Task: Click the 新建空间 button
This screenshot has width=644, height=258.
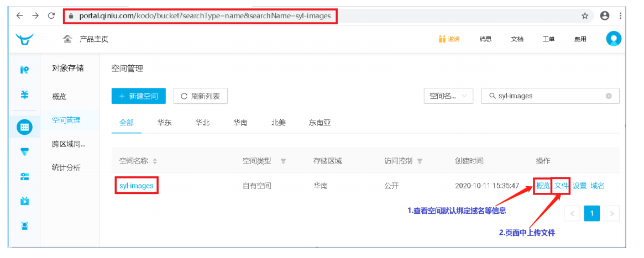Action: 138,96
